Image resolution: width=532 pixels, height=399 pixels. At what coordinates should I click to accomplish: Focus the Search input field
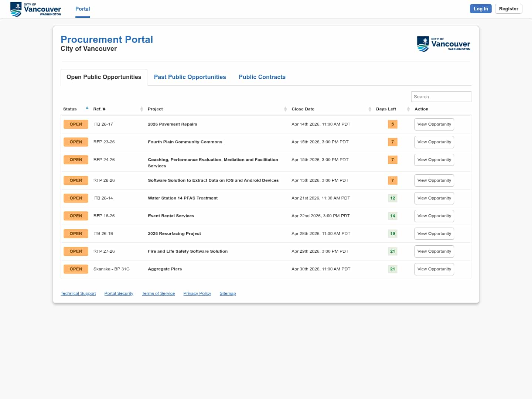point(441,96)
